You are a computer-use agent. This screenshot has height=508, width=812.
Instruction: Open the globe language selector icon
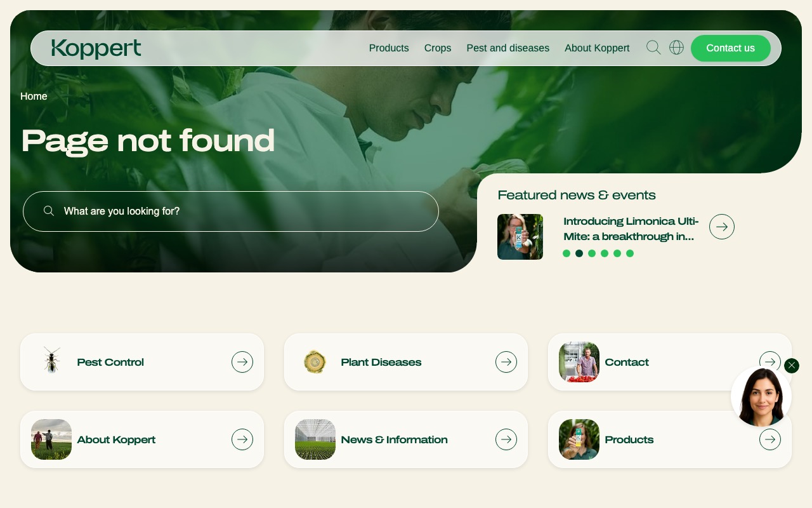pos(676,48)
